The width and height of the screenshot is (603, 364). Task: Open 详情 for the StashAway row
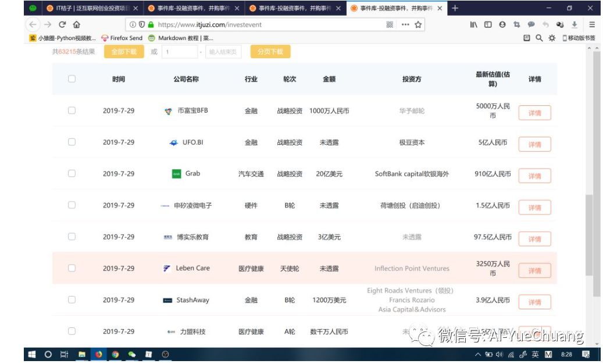point(534,302)
